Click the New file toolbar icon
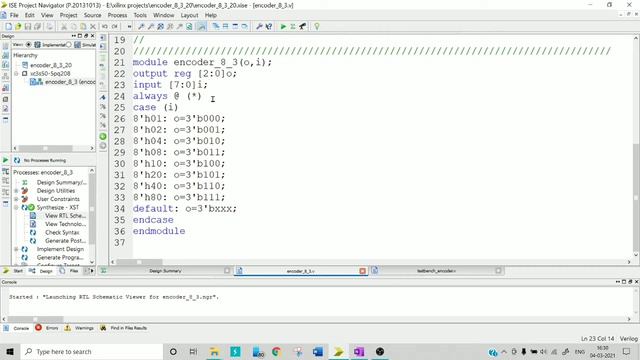 pyautogui.click(x=8, y=27)
